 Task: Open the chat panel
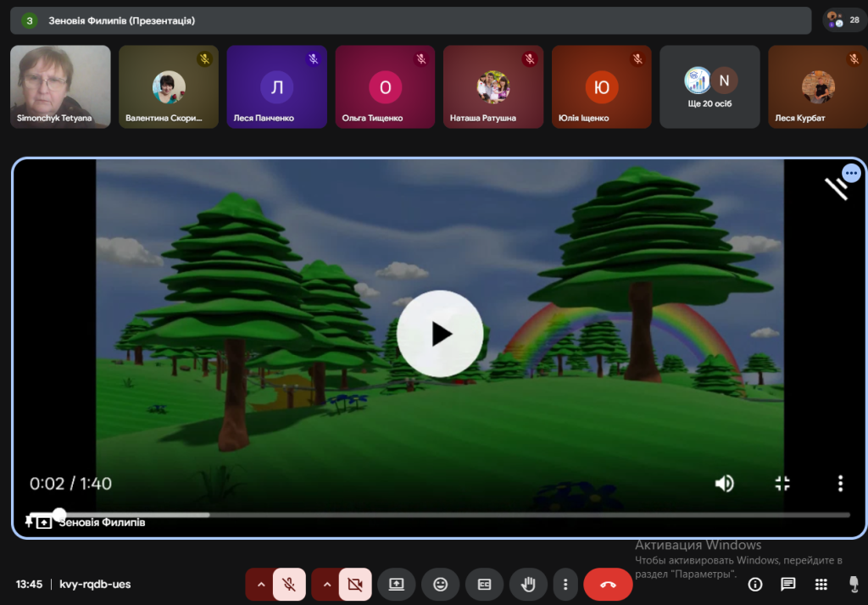788,585
